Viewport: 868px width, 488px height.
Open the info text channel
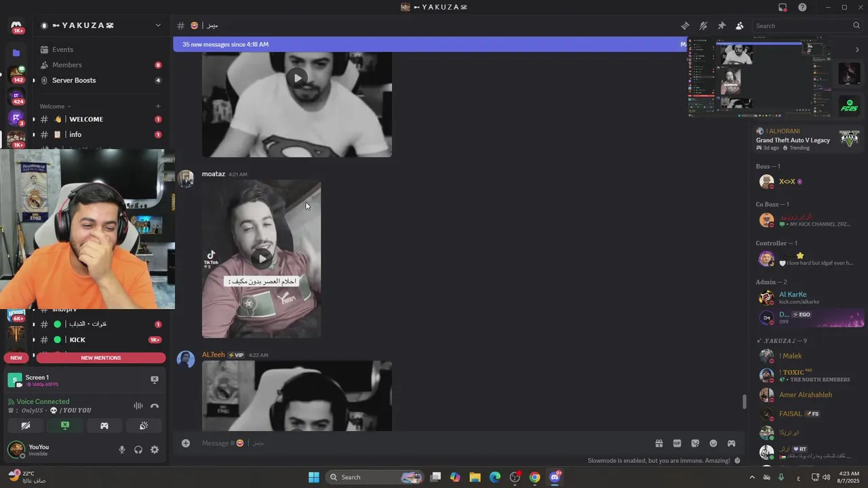(100, 134)
